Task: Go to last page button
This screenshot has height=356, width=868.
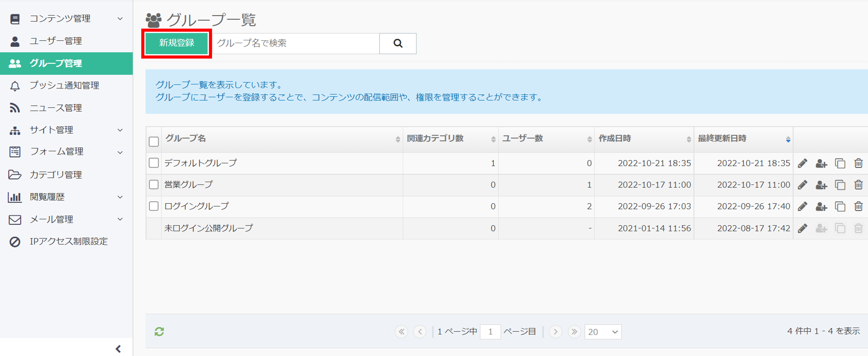Action: pos(574,332)
